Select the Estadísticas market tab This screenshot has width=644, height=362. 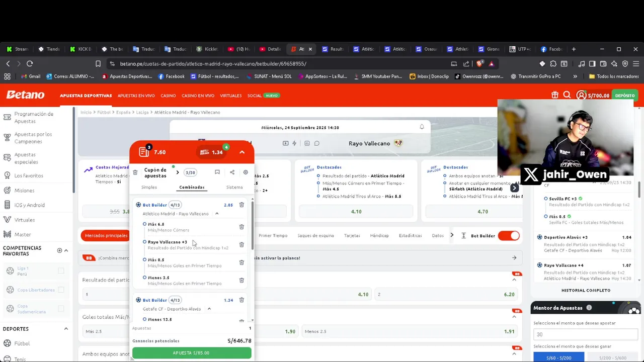[x=410, y=235]
